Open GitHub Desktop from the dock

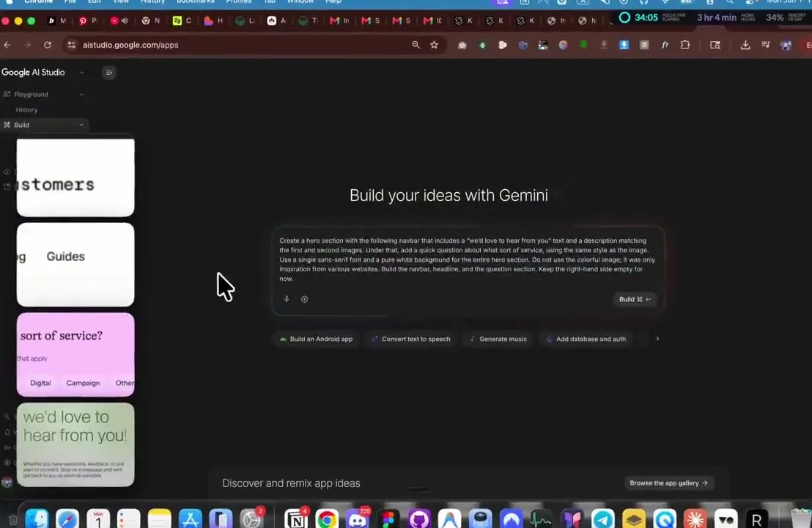(x=419, y=518)
